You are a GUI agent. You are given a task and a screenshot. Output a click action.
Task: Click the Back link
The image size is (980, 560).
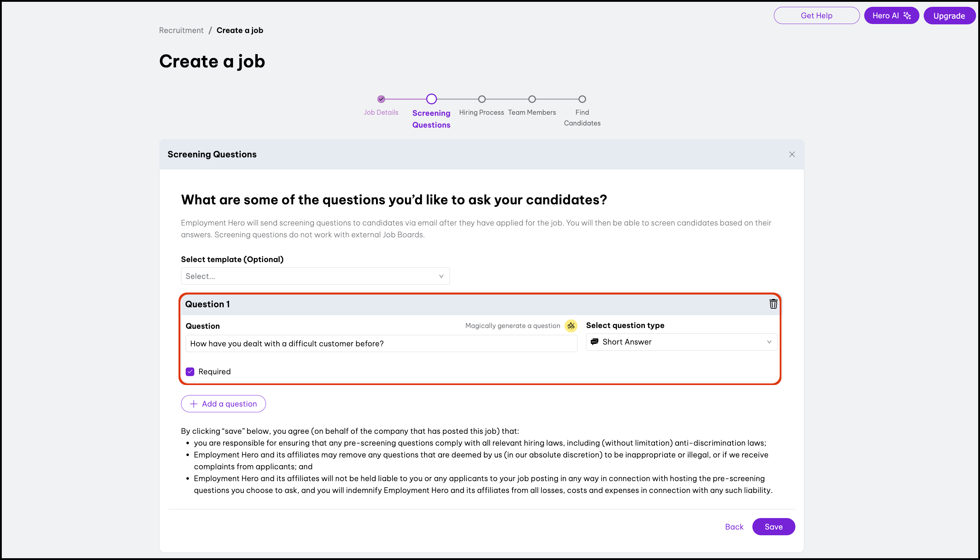click(x=734, y=527)
